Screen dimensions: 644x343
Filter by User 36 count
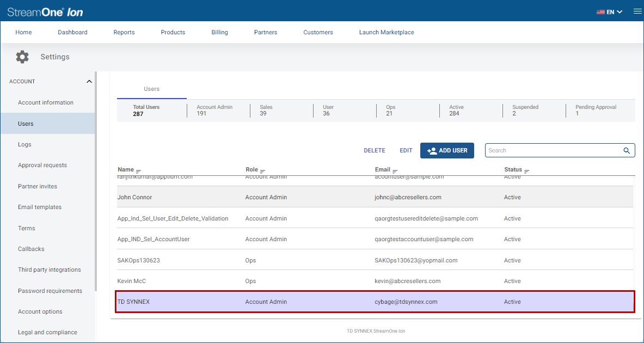coord(328,110)
